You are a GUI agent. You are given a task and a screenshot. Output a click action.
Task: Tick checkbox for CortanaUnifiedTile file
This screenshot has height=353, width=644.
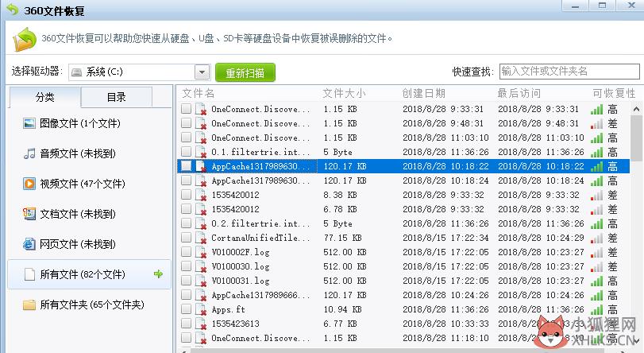[187, 238]
